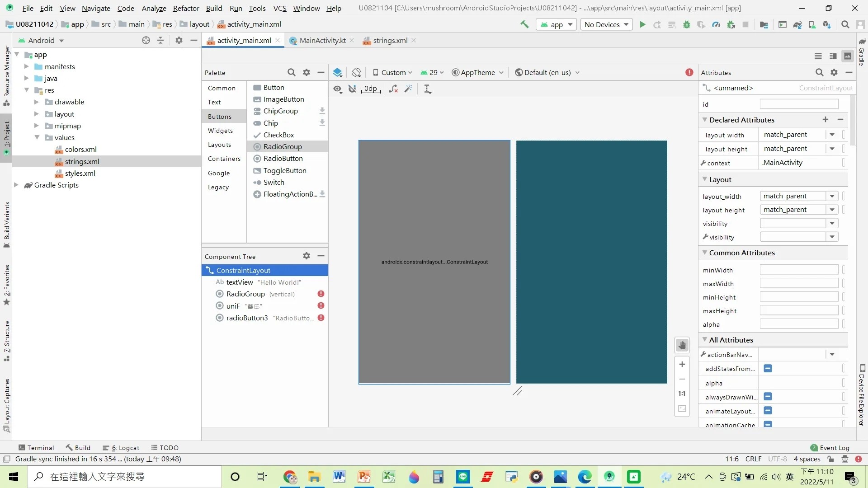Toggle Autoconnect in the layout toolbar
Viewport: 868px width, 488px height.
tap(353, 89)
